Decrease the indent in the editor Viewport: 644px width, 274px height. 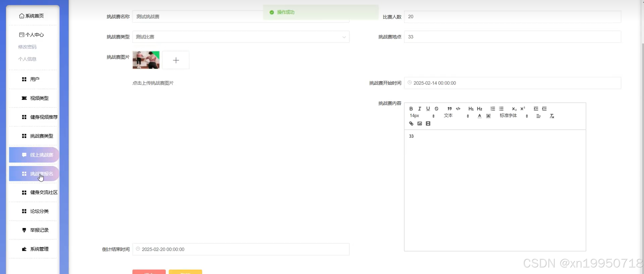536,108
